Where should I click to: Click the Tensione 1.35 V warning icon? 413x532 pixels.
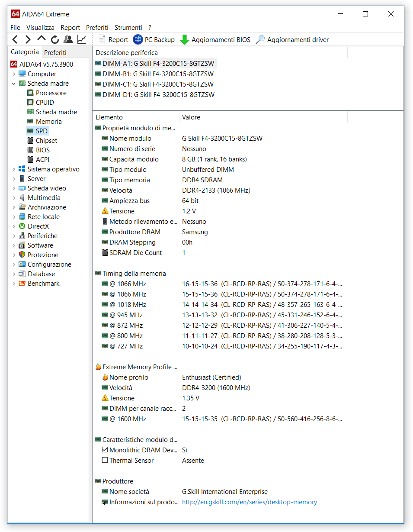(105, 398)
